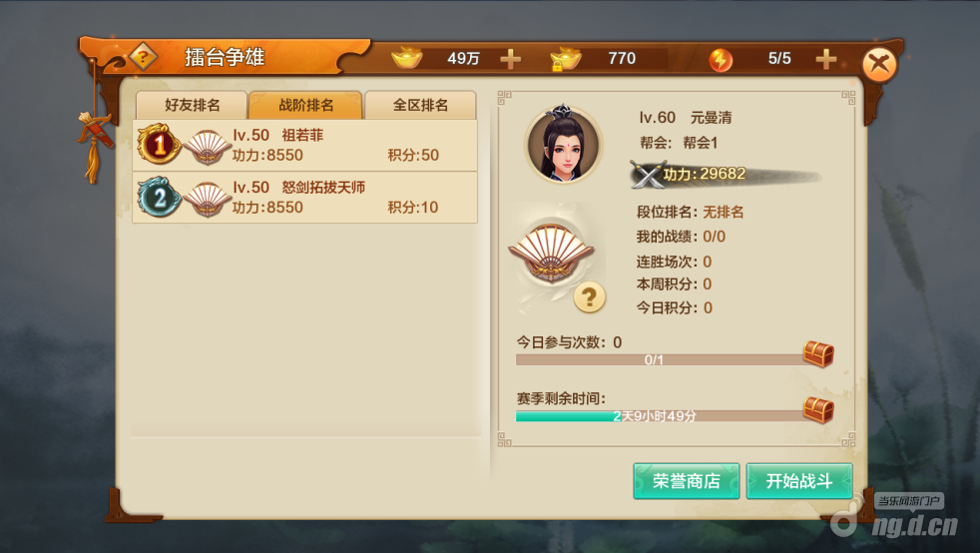Viewport: 980px width, 553px height.
Task: Open the season remaining time treasure chest
Action: [818, 410]
